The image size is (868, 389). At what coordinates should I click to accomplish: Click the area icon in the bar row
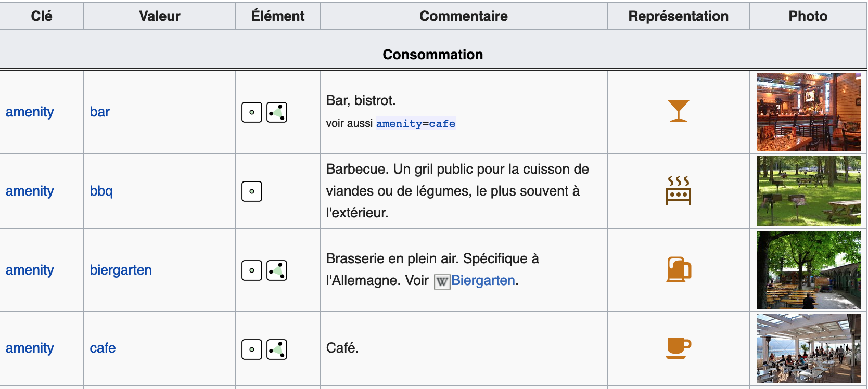pos(277,112)
